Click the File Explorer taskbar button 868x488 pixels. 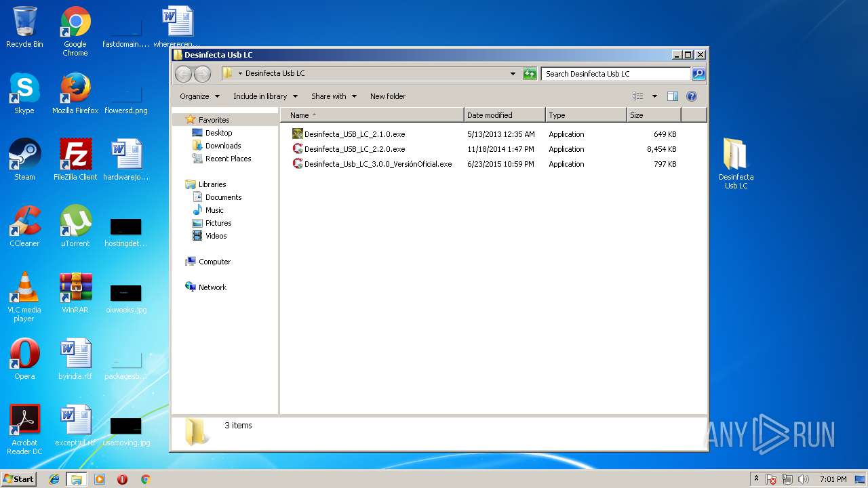[x=77, y=479]
